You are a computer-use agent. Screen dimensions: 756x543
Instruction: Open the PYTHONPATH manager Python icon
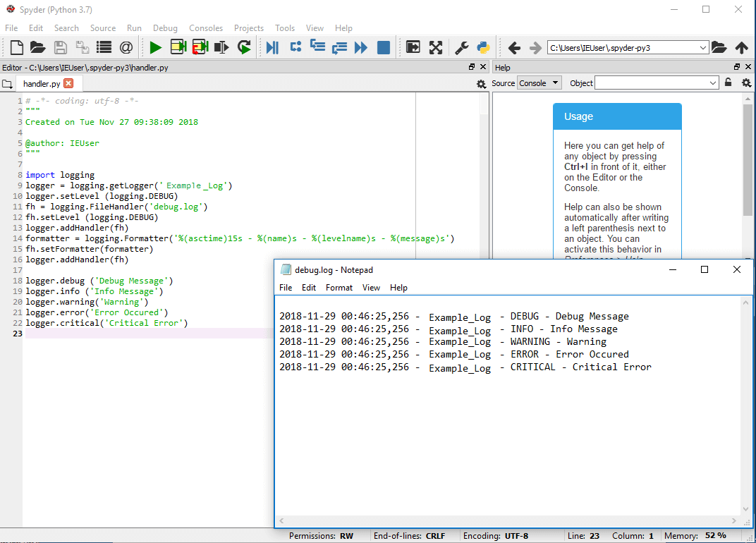(482, 47)
